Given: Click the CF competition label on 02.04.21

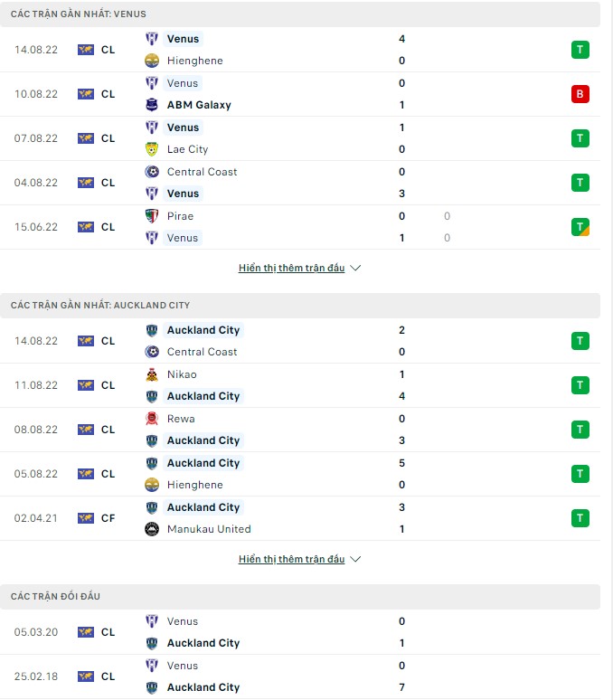Looking at the screenshot, I should tap(108, 518).
